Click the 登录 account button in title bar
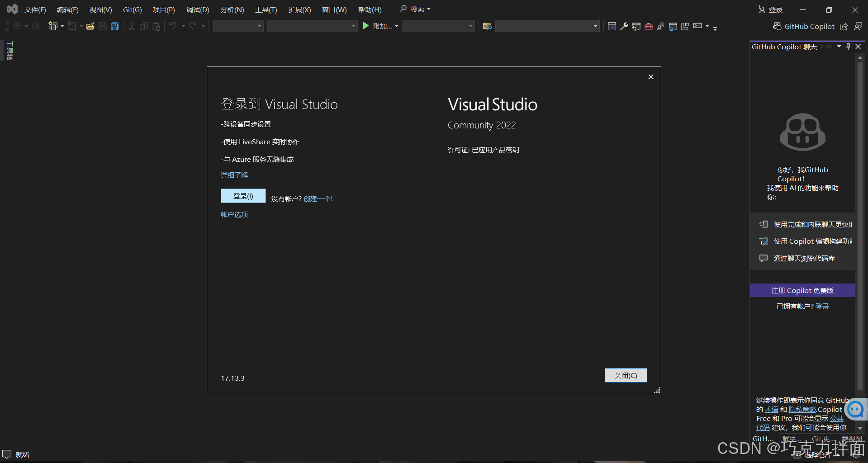The image size is (868, 463). [770, 9]
